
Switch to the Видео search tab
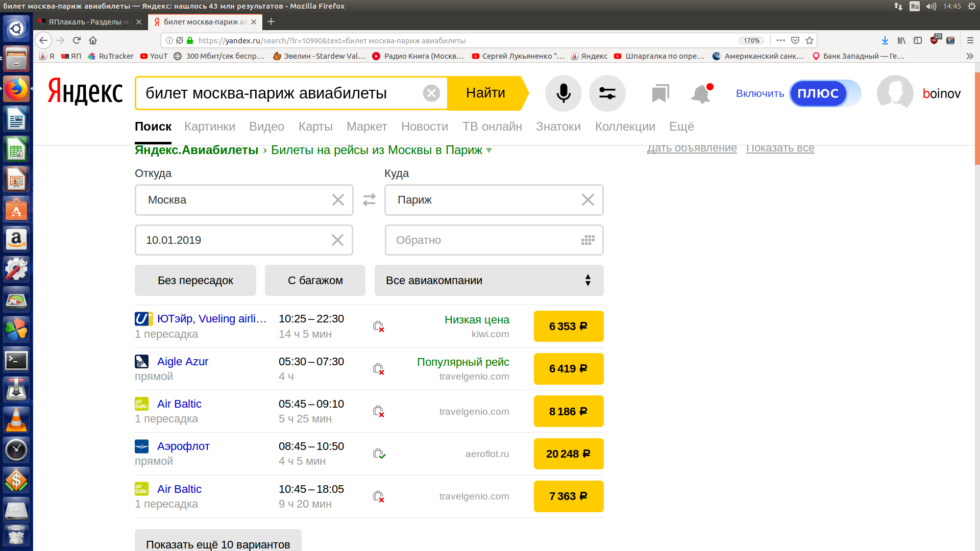(266, 127)
